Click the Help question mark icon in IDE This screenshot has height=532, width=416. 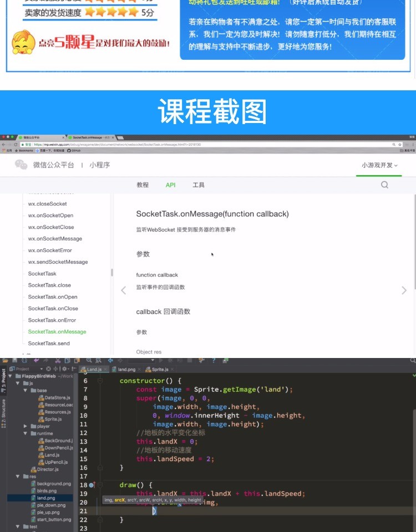point(214,360)
